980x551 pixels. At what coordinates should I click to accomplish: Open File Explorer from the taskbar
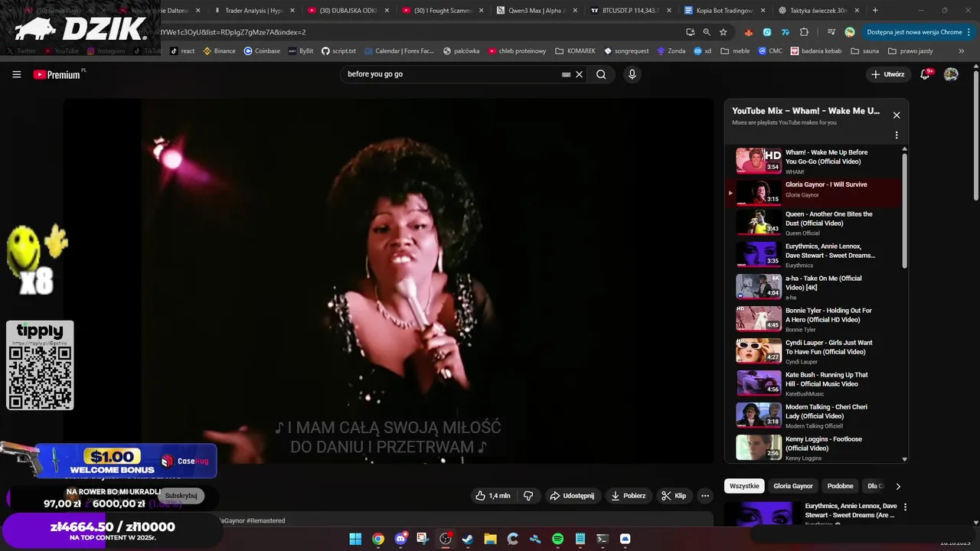pyautogui.click(x=490, y=539)
